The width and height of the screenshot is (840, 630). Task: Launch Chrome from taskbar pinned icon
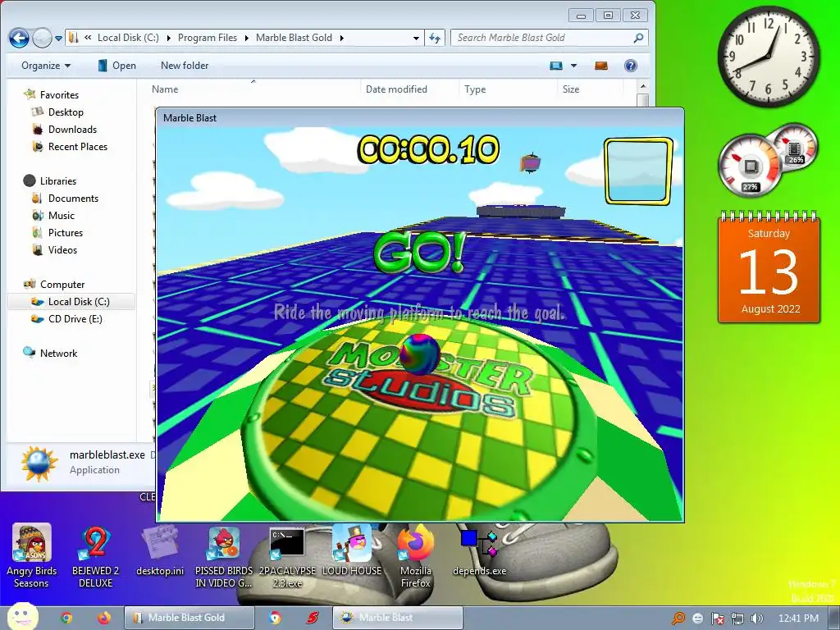pyautogui.click(x=66, y=618)
